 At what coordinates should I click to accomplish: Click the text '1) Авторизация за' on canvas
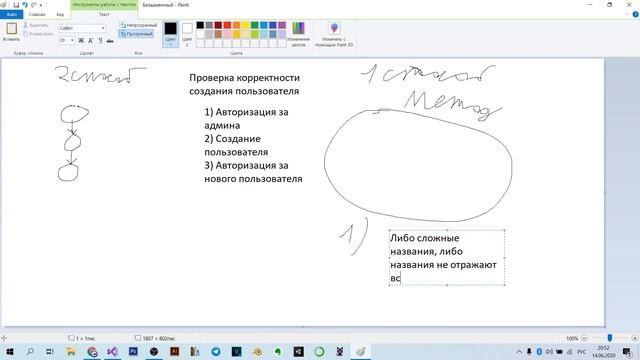point(247,112)
